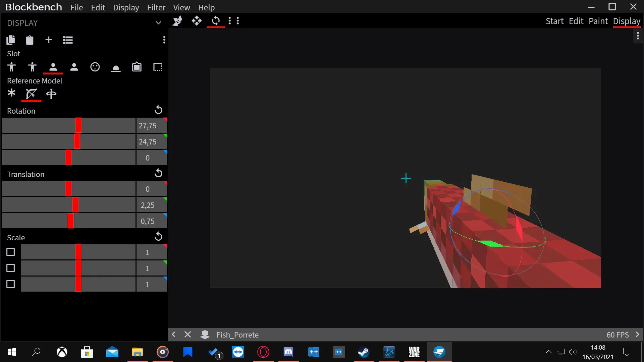
Task: Select the first person left hand slot
Action: (74, 67)
